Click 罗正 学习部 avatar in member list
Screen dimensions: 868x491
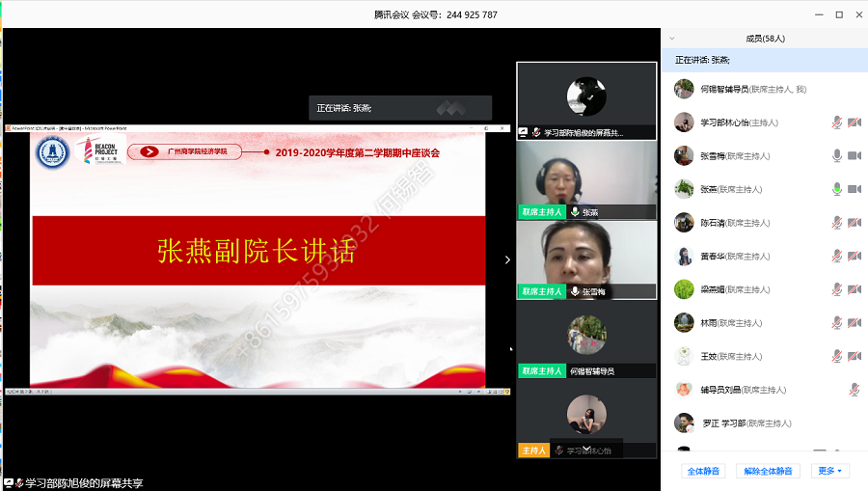pos(684,423)
